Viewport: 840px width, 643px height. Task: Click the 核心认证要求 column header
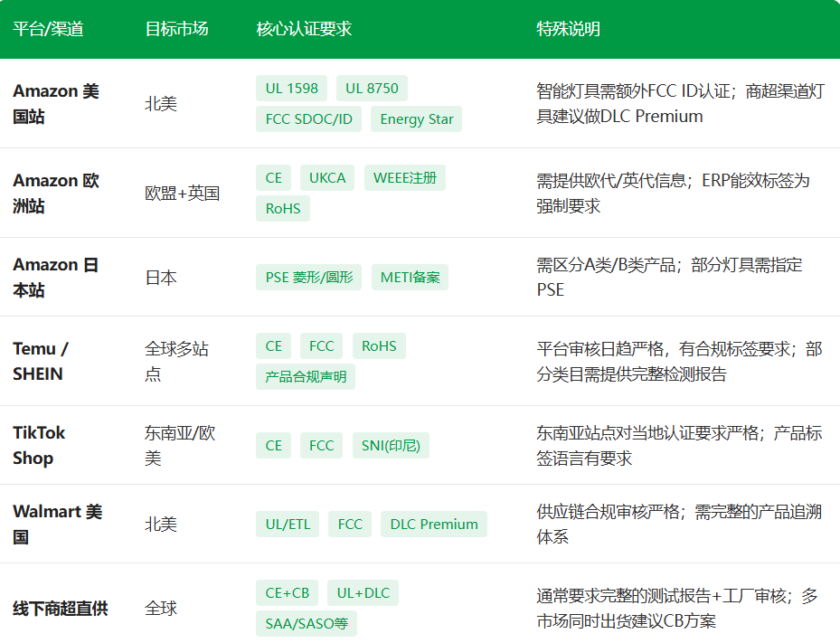pyautogui.click(x=304, y=29)
